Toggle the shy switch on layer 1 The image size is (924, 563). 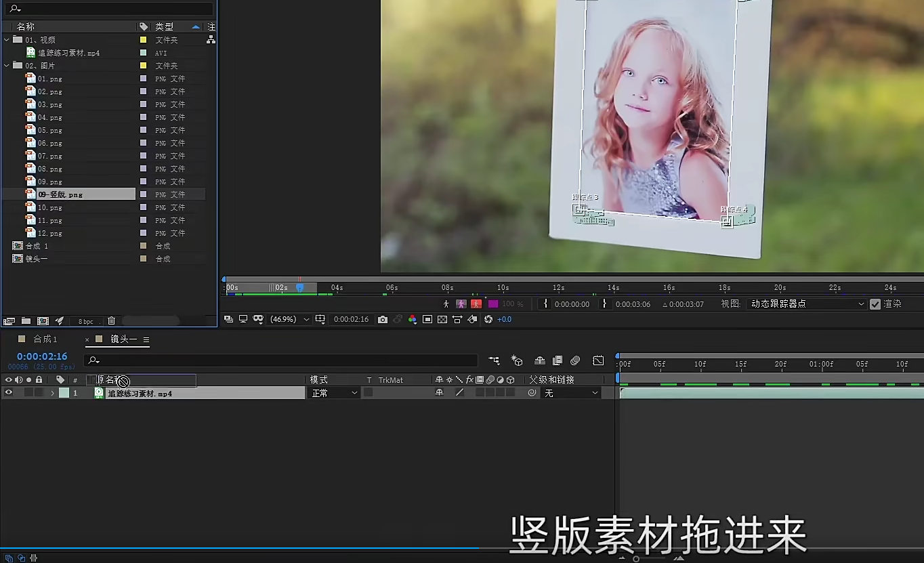coord(439,393)
